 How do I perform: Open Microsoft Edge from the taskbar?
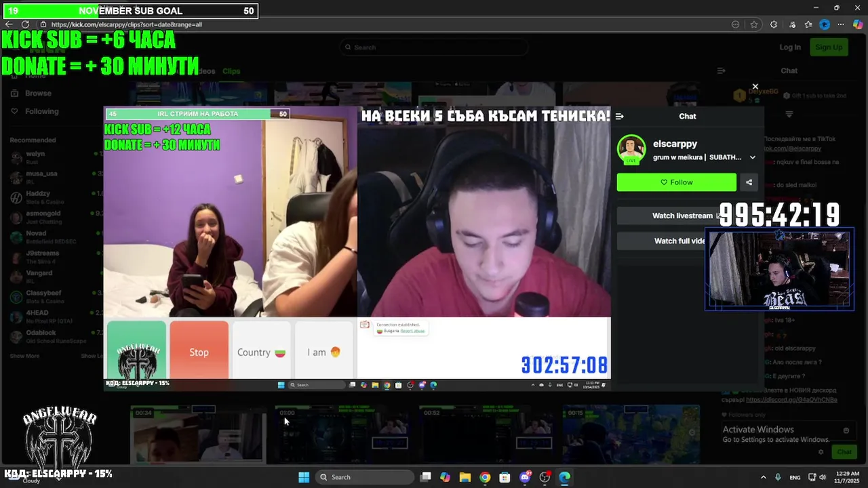[x=564, y=477]
